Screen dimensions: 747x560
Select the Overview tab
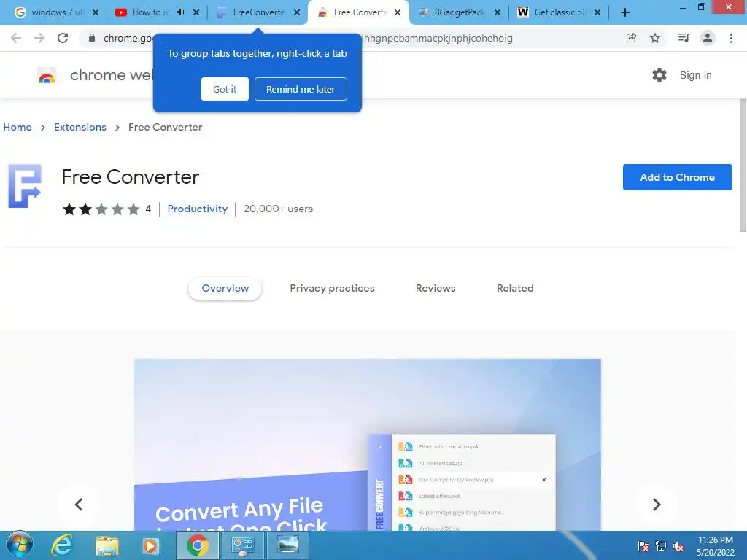(225, 288)
